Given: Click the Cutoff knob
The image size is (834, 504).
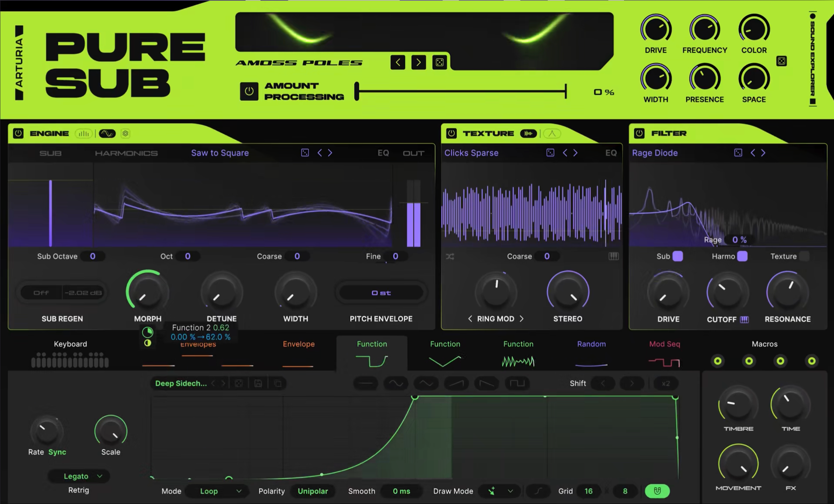Looking at the screenshot, I should coord(727,291).
